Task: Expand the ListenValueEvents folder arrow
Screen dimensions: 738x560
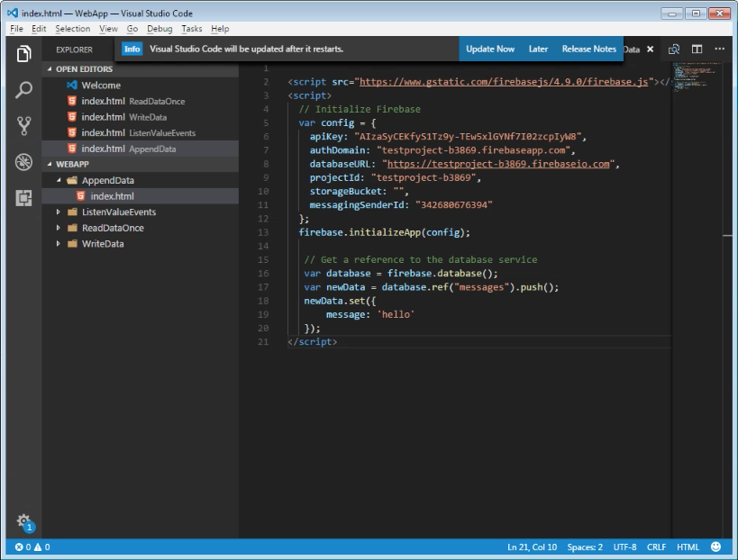Action: [59, 212]
